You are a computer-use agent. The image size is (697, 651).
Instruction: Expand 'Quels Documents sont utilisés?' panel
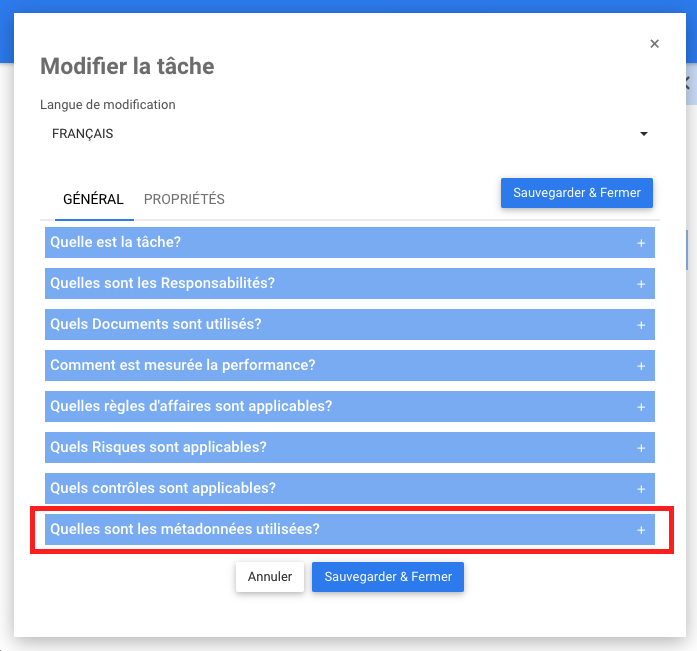pyautogui.click(x=156, y=325)
